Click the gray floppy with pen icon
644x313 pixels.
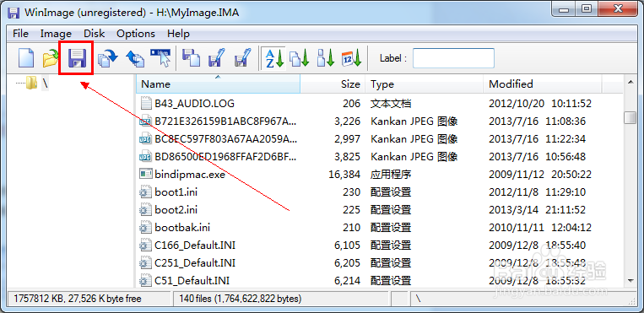(243, 58)
